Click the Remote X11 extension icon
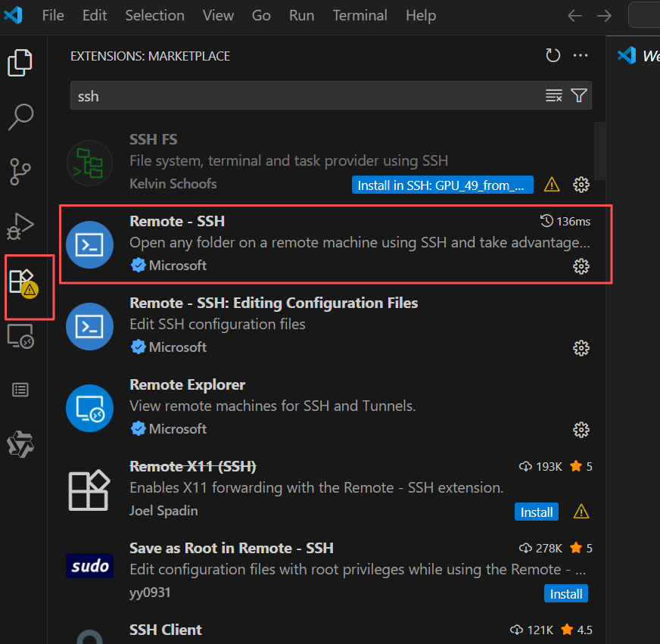This screenshot has width=660, height=644. pyautogui.click(x=89, y=490)
